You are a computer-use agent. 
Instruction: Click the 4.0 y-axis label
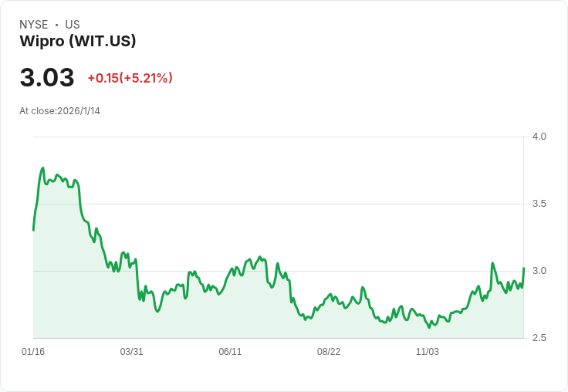coord(539,137)
